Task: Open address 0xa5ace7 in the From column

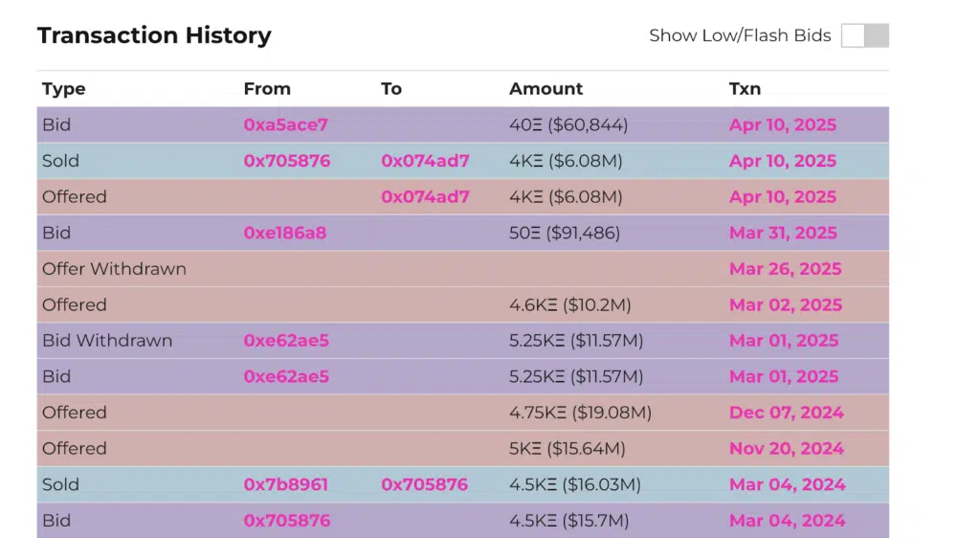Action: [x=285, y=125]
